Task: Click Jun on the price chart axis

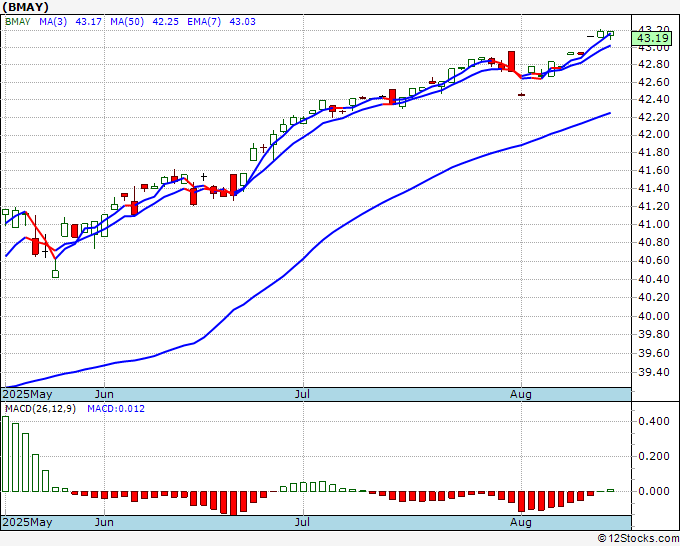Action: coord(104,394)
